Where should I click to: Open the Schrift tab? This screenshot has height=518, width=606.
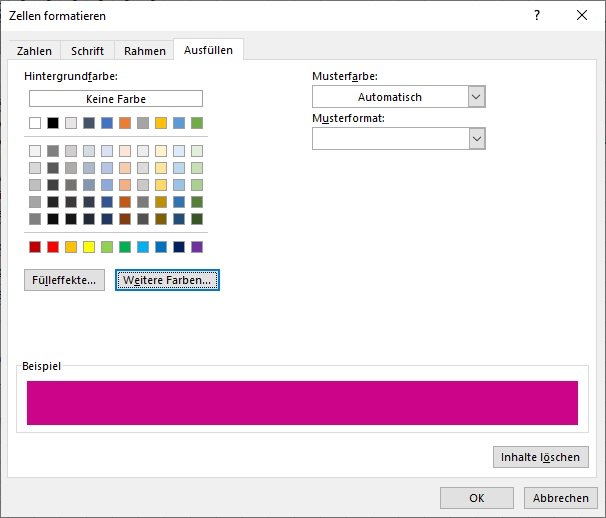click(x=87, y=51)
